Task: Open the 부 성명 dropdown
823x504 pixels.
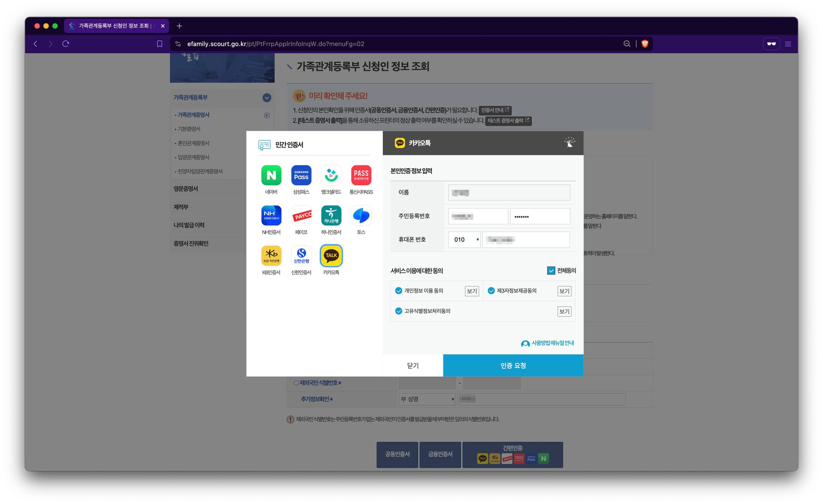Action: click(427, 399)
